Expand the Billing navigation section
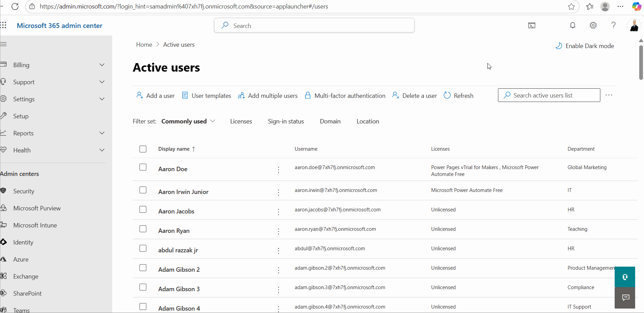This screenshot has height=313, width=644. pos(102,65)
